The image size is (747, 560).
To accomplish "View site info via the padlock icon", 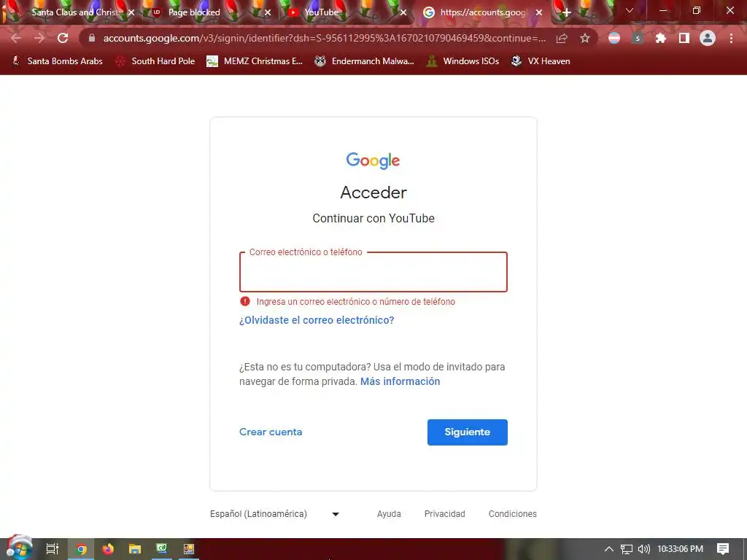I will point(92,38).
